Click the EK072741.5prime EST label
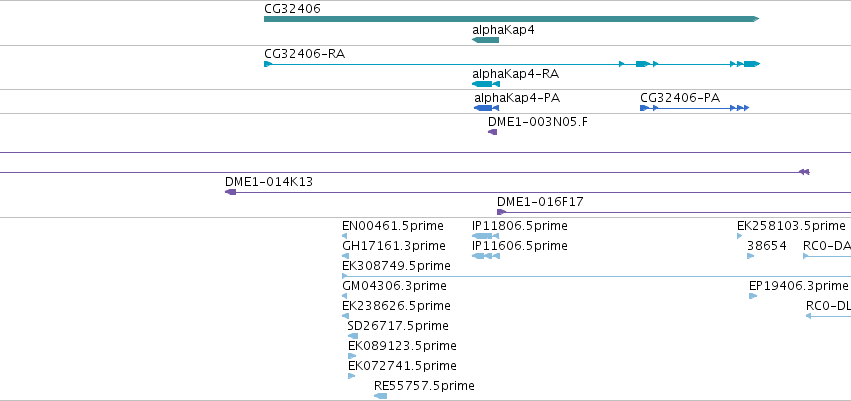Viewport: 851px width, 401px height. [402, 366]
